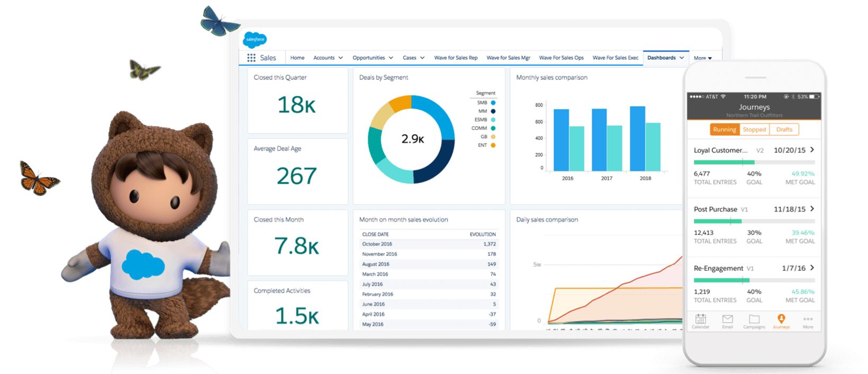Screen dimensions: 868x374
Task: Switch to the Stopped journeys filter
Action: click(754, 129)
